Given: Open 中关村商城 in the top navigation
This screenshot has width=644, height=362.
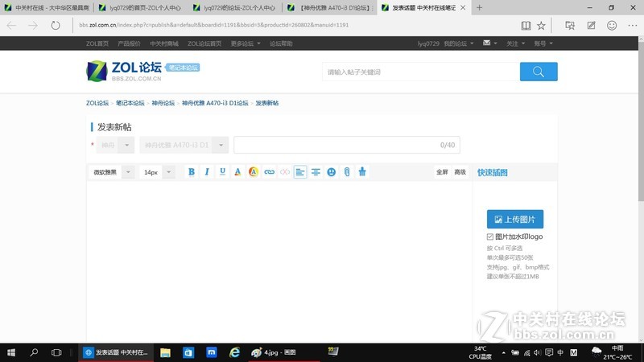Looking at the screenshot, I should (x=164, y=43).
